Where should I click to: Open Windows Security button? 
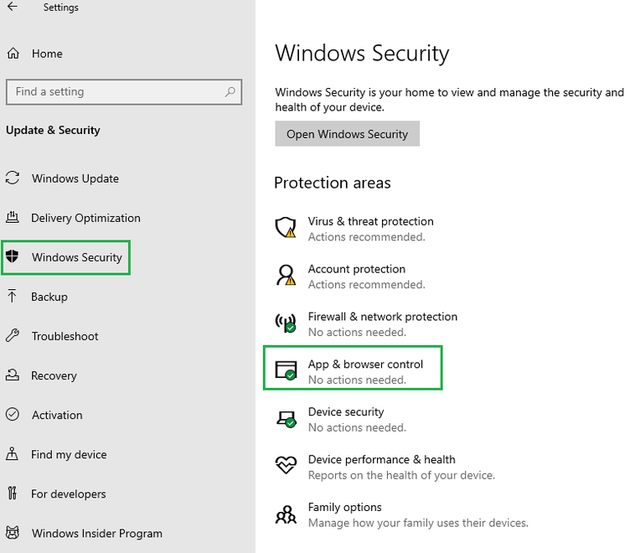coord(347,133)
